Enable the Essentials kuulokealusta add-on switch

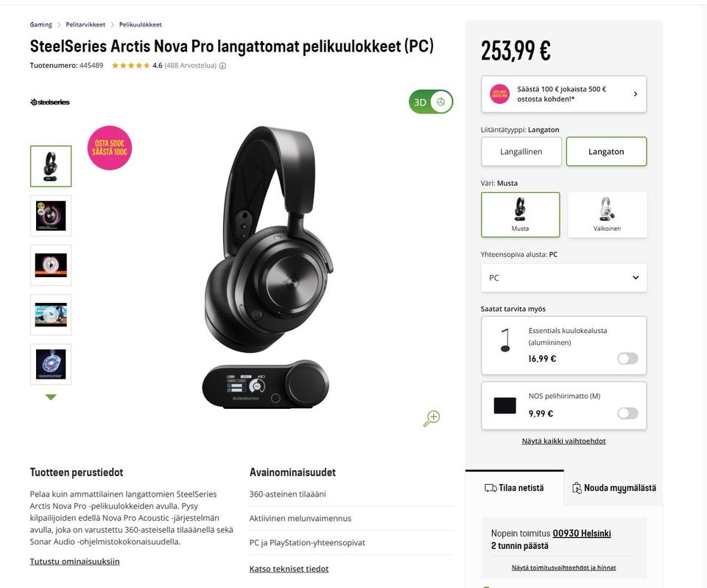tap(627, 358)
